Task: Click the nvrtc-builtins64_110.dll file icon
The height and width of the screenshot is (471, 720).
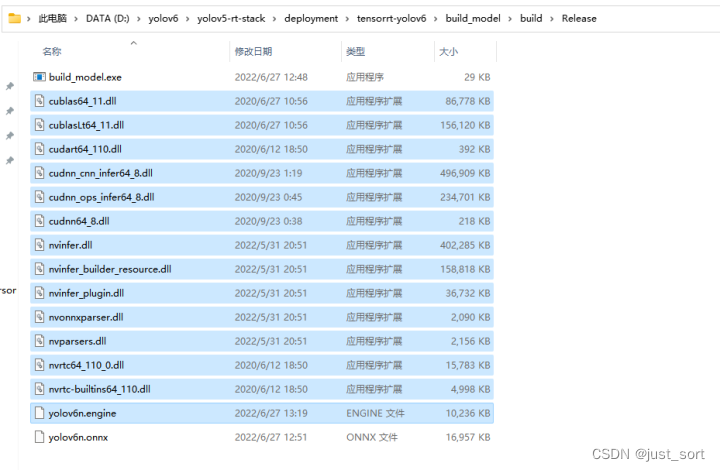Action: click(39, 389)
